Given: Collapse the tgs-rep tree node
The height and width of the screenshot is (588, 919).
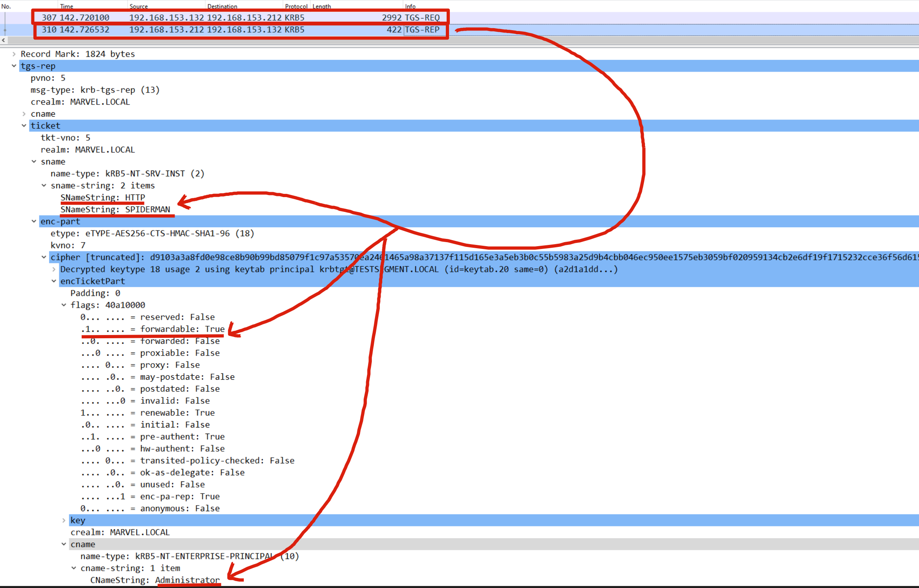Looking at the screenshot, I should 14,66.
